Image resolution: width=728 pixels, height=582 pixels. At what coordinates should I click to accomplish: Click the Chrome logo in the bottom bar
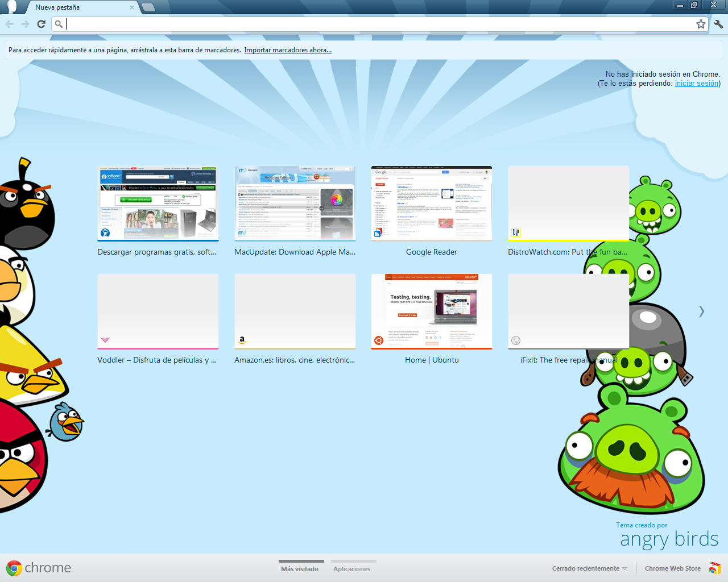click(14, 568)
